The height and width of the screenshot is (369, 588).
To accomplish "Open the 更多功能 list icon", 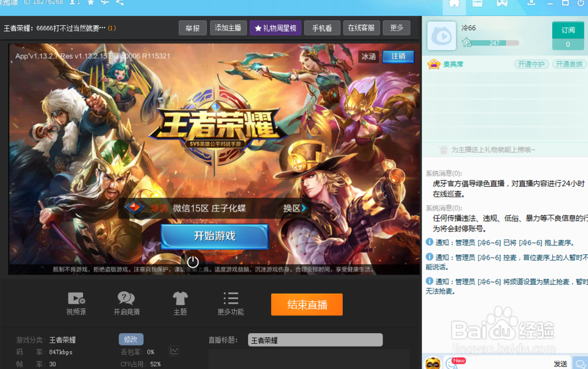I will coord(230,298).
